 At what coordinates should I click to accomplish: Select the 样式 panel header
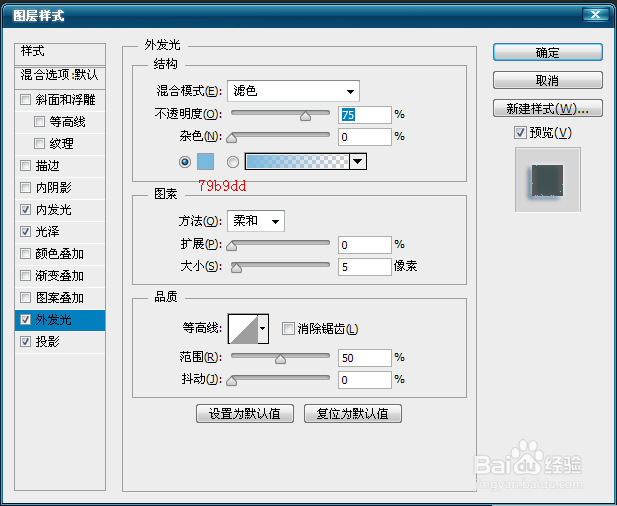(60, 54)
